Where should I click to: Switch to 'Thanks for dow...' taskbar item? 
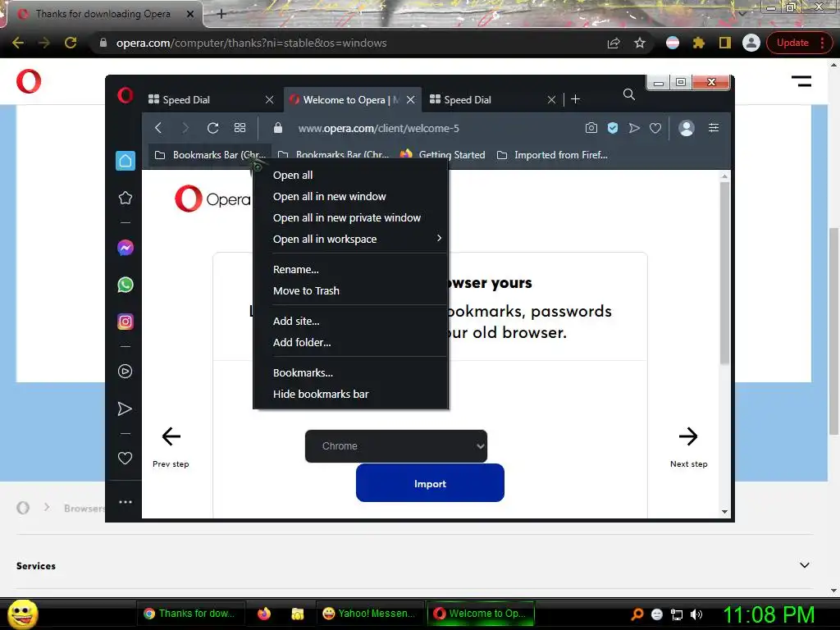190,614
